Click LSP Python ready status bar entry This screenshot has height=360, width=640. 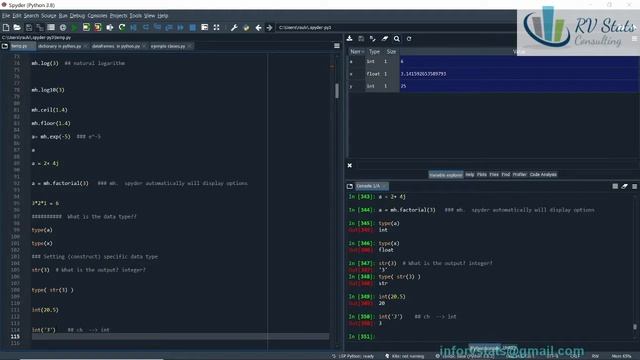click(353, 356)
